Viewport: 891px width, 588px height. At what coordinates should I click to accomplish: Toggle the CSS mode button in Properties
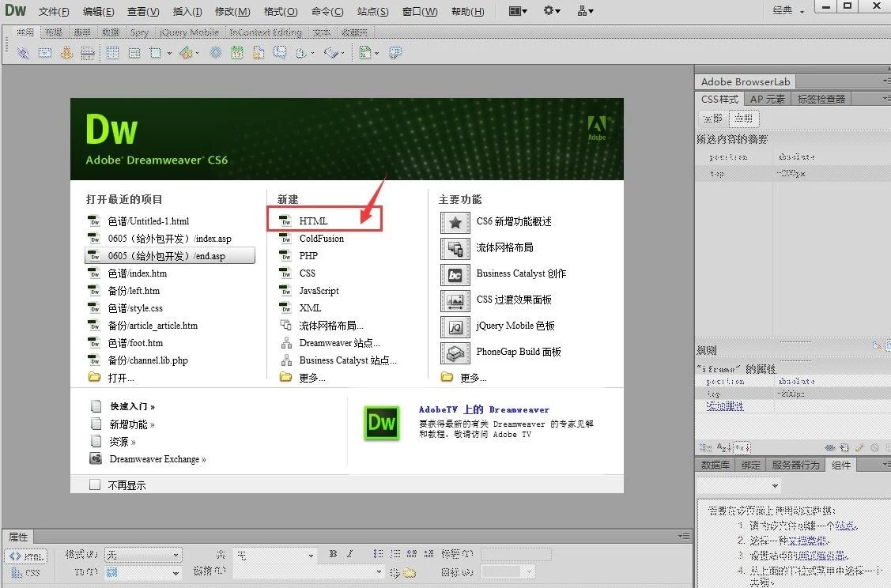[26, 572]
